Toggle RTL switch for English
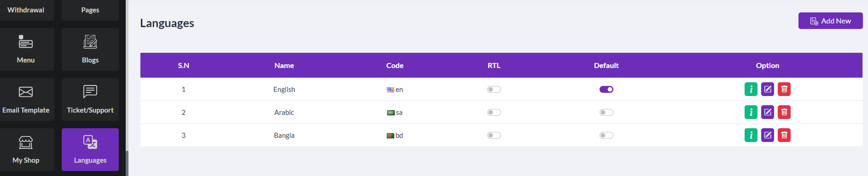868x176 pixels. click(494, 89)
